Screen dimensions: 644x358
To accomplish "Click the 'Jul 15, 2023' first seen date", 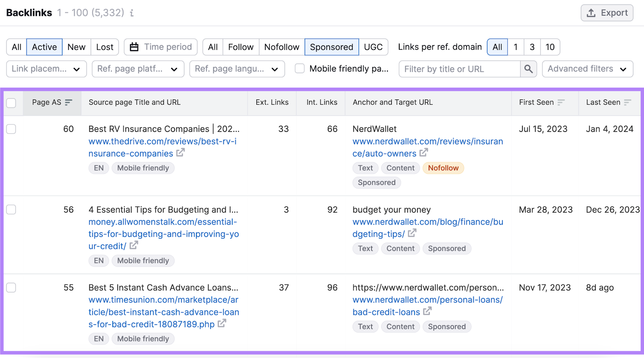I will click(543, 129).
